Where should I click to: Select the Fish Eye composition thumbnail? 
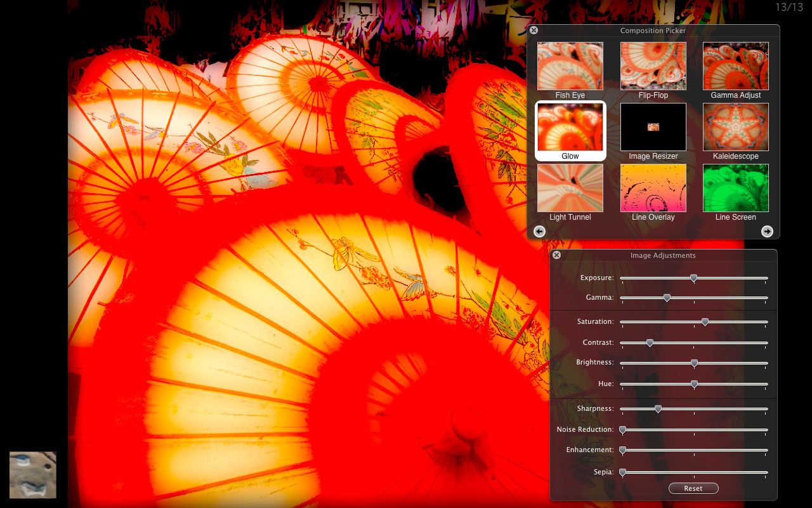pyautogui.click(x=570, y=66)
